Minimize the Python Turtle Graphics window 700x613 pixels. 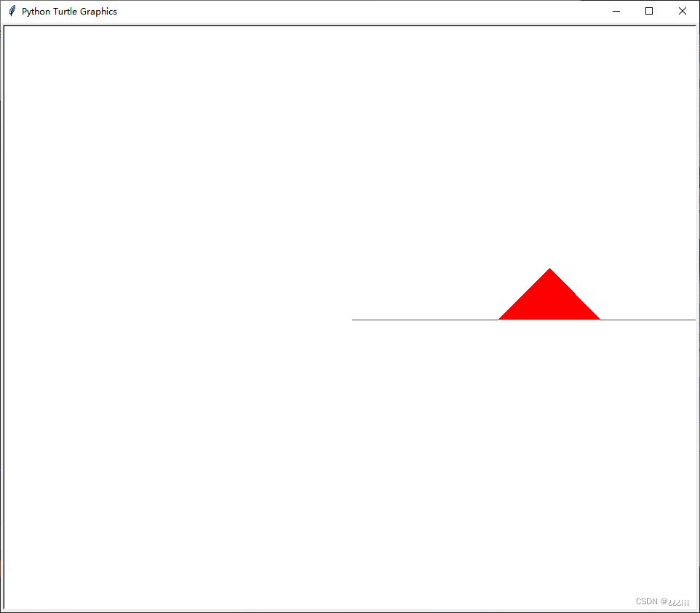pos(616,11)
